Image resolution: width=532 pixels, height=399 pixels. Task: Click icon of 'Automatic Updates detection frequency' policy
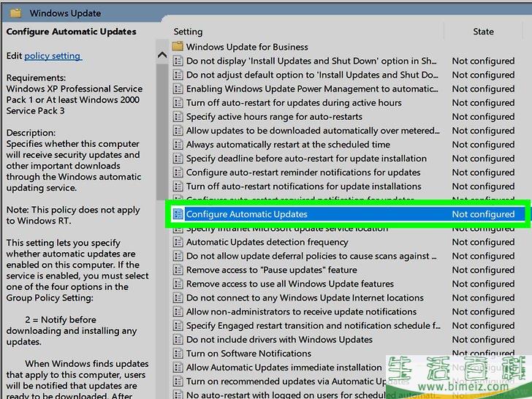coord(178,242)
